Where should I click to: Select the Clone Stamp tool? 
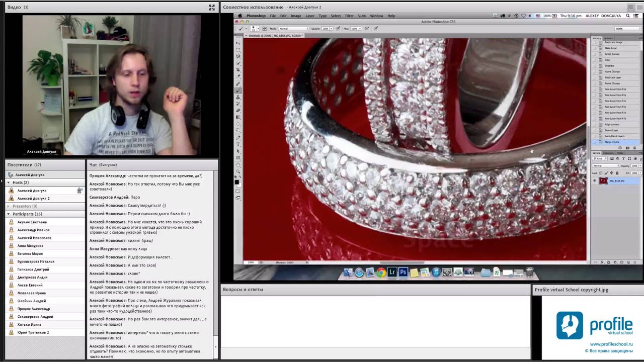(x=238, y=97)
